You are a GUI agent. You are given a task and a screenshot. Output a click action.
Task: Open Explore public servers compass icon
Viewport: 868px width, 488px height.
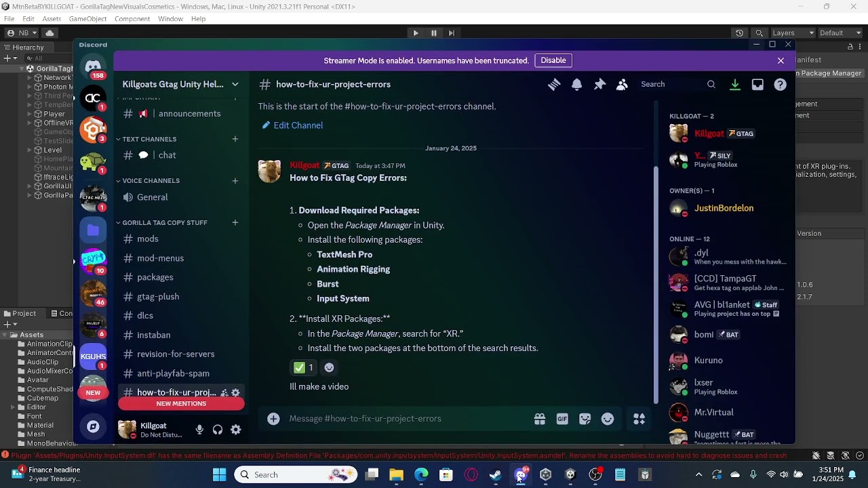[93, 426]
